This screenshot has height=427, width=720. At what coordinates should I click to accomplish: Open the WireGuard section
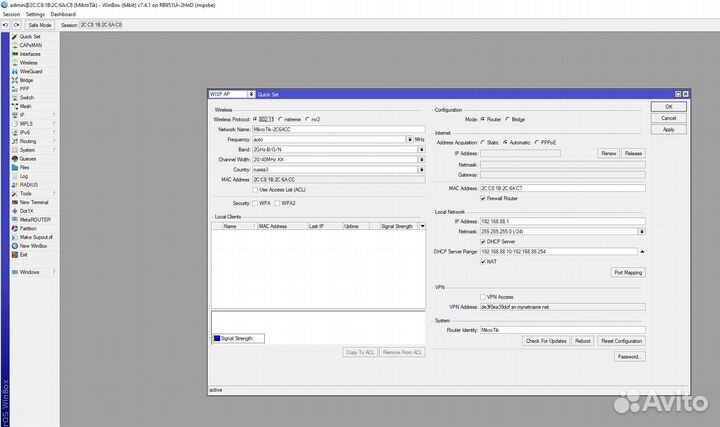coord(31,71)
